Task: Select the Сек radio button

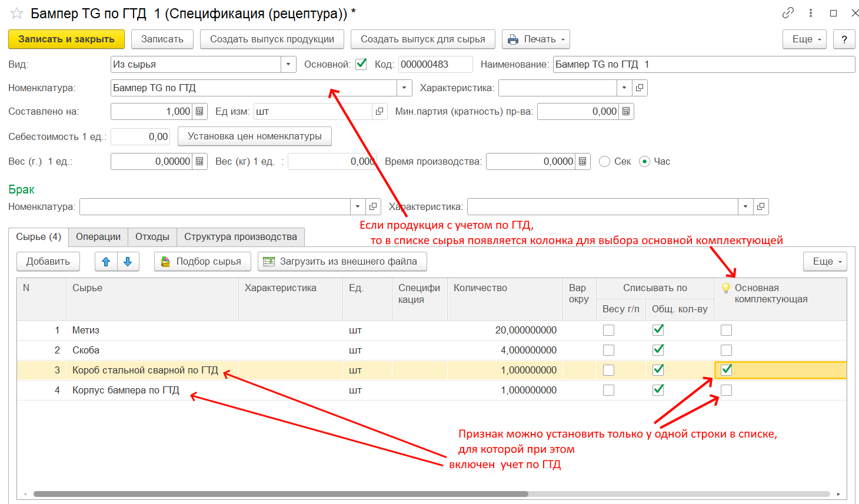Action: pos(604,162)
